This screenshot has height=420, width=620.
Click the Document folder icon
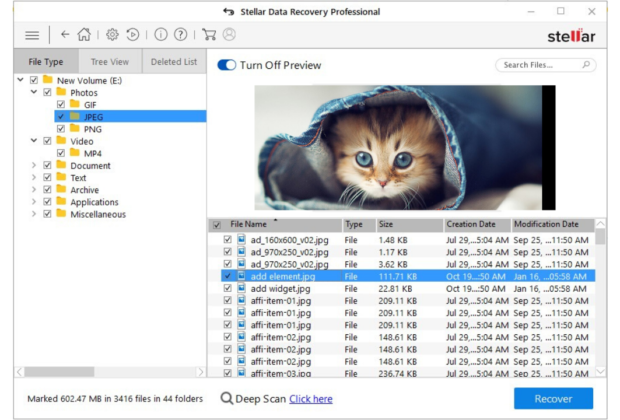pyautogui.click(x=61, y=165)
